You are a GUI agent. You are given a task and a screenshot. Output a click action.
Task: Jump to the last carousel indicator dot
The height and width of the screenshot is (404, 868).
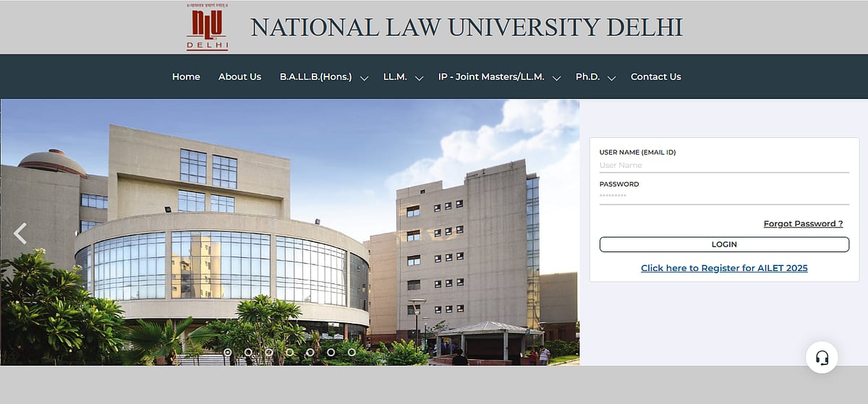(352, 353)
